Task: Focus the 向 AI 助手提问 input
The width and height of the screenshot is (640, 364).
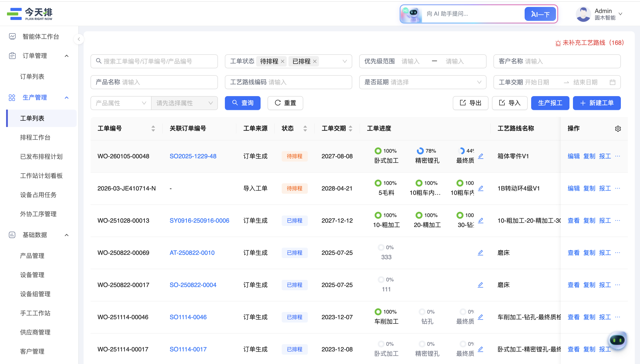Action: (x=473, y=14)
